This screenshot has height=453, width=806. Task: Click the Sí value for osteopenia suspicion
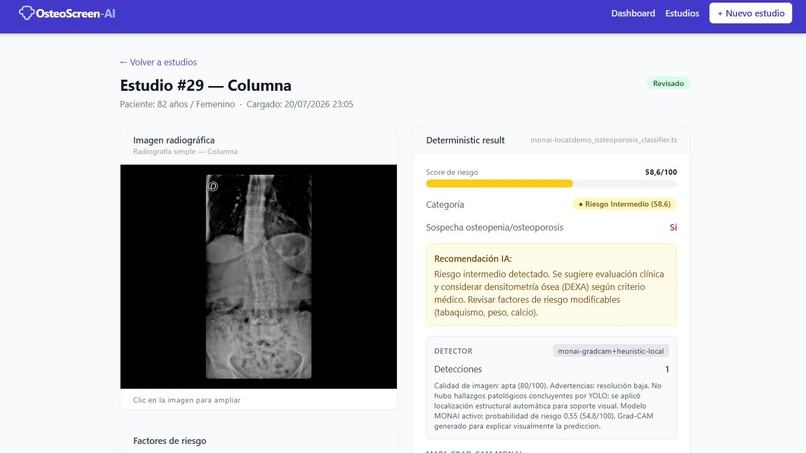[673, 227]
